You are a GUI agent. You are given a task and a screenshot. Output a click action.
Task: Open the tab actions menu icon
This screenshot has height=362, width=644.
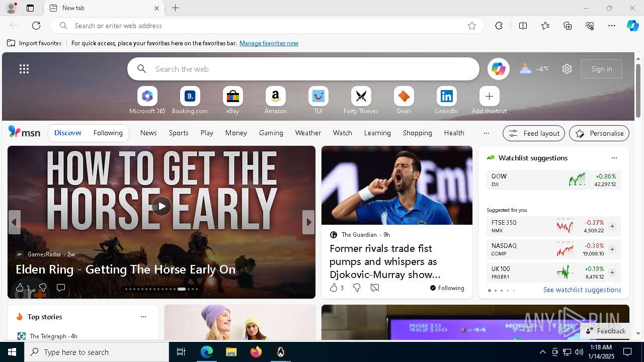30,8
